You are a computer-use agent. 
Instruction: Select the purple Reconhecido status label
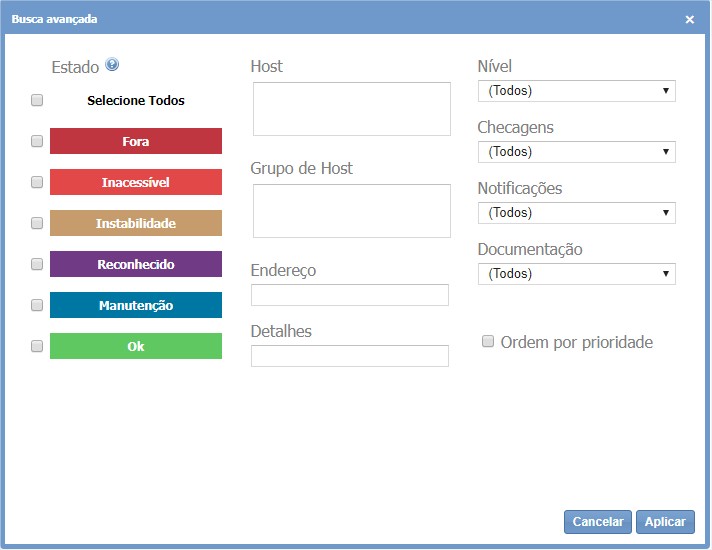pyautogui.click(x=136, y=264)
